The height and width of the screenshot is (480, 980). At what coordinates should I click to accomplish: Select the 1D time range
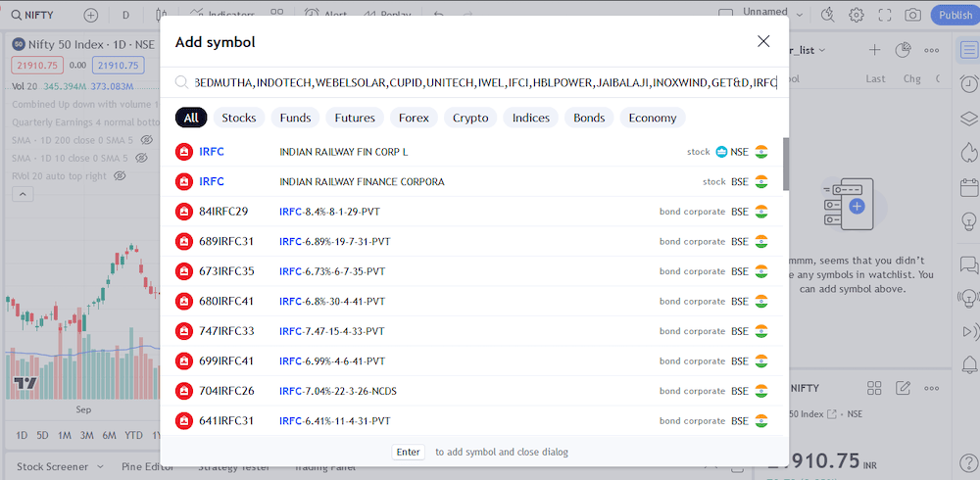pyautogui.click(x=22, y=435)
